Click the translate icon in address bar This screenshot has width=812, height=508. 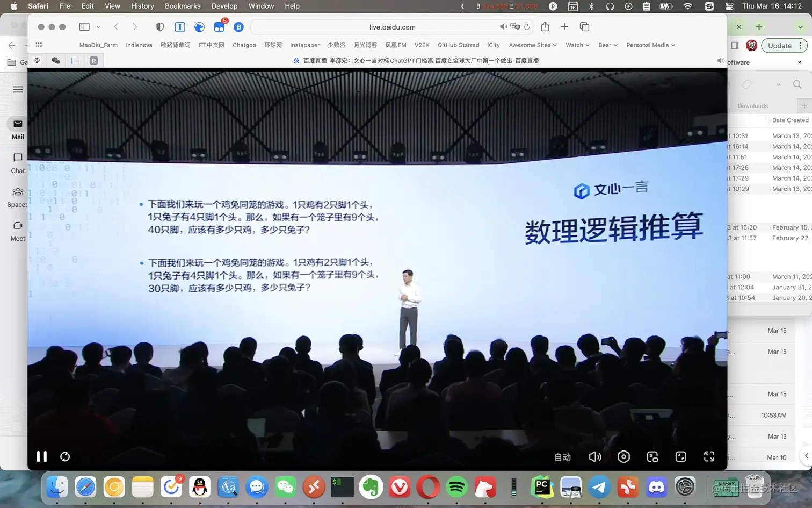(515, 27)
